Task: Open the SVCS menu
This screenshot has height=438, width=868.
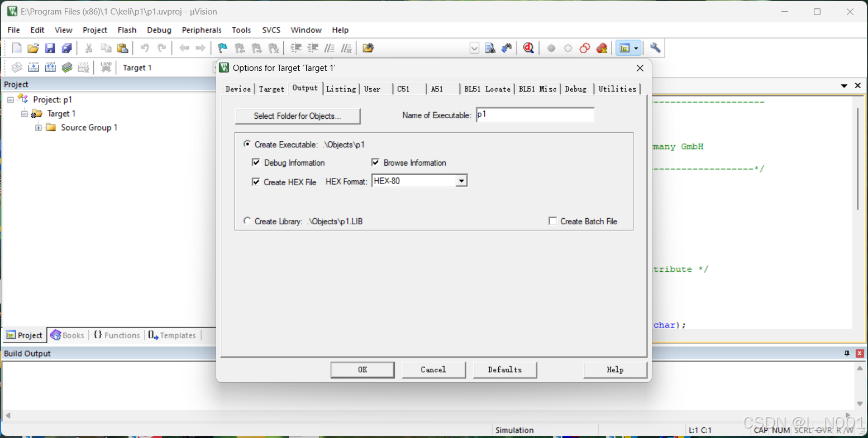Action: coord(271,30)
